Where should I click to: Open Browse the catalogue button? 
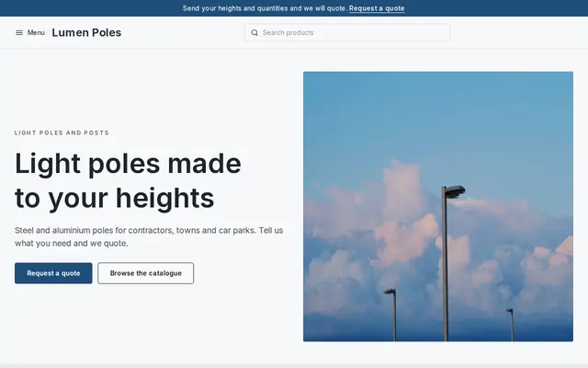coord(146,273)
